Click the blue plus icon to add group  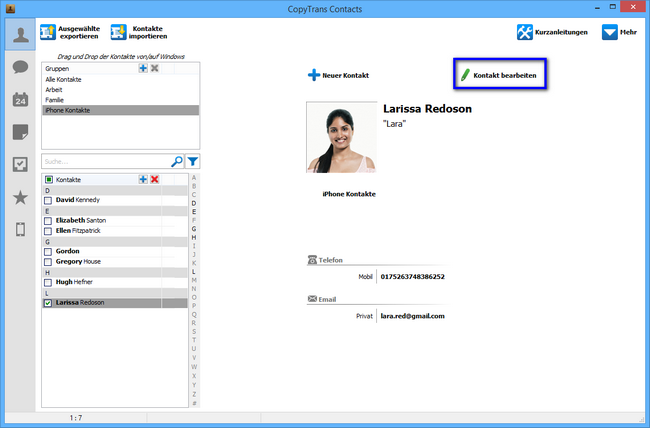[x=143, y=68]
